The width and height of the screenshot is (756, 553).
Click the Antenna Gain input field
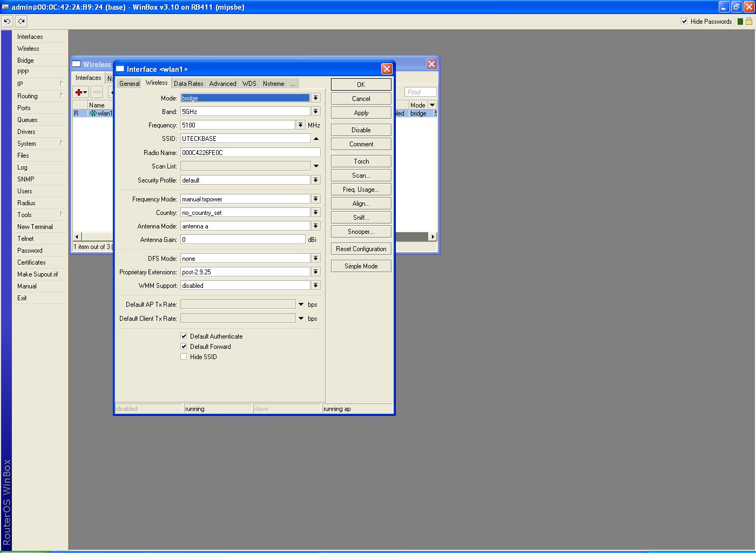[243, 239]
